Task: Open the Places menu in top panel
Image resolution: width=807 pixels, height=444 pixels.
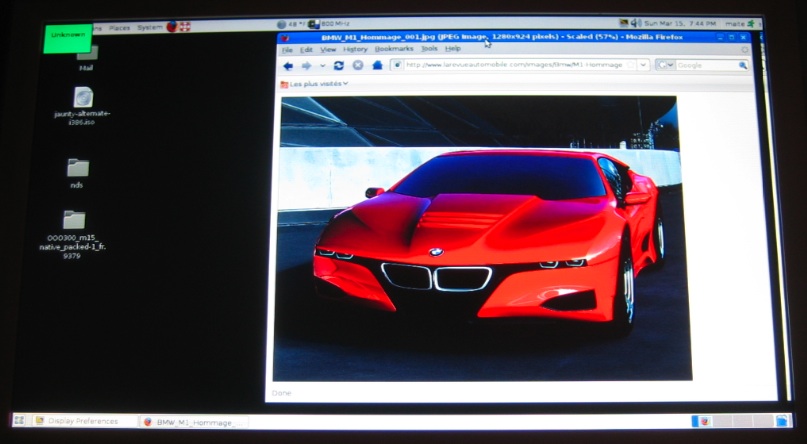Action: [119, 28]
